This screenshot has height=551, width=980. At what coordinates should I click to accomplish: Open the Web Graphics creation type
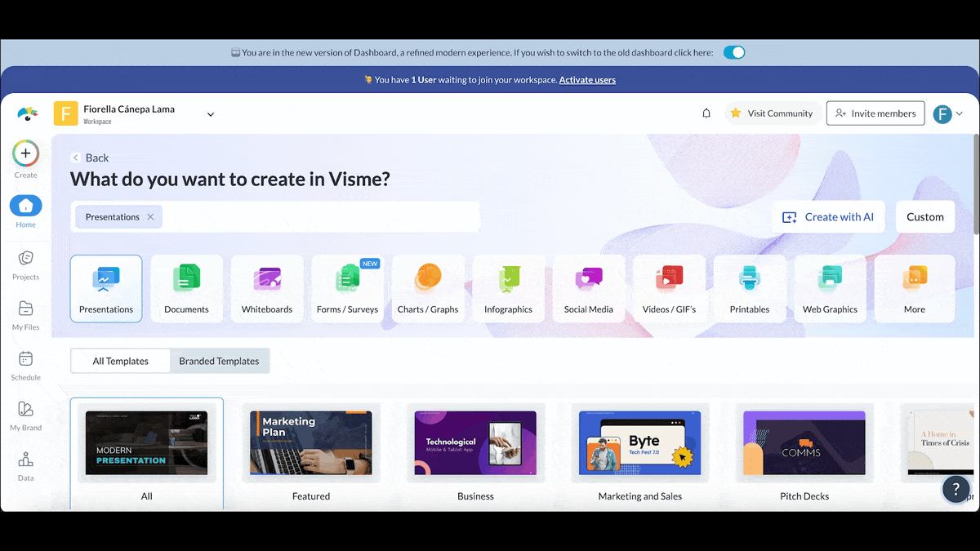[x=830, y=287]
